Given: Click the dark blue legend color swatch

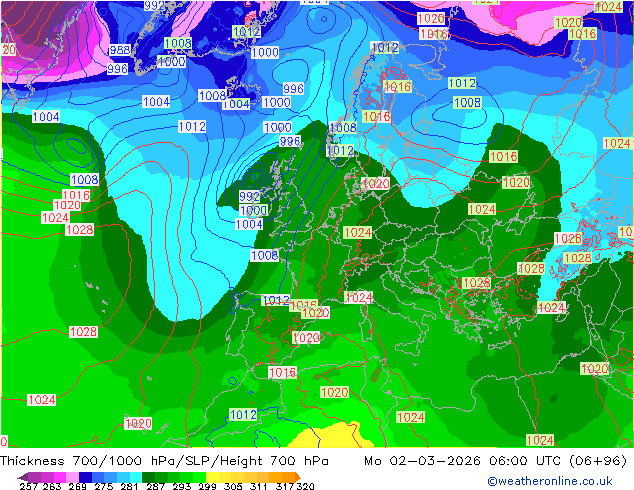Looking at the screenshot, I should point(85,477).
